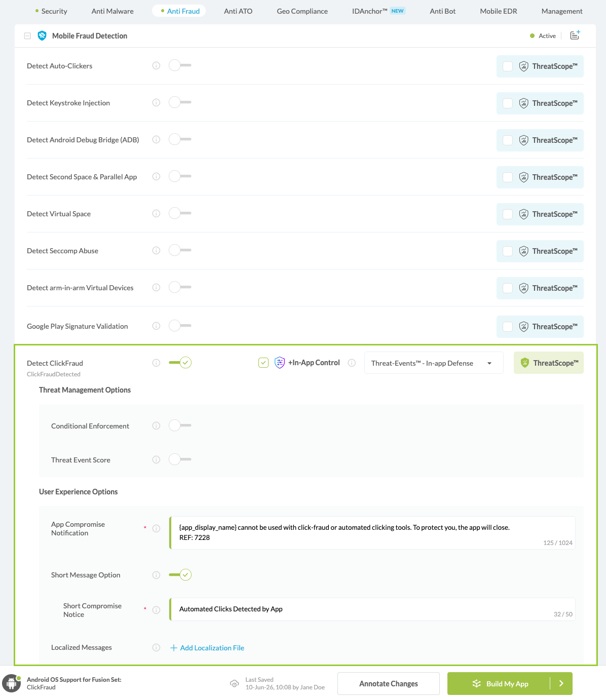Screen dimensions: 606x700
Task: Click the In-App Control shield icon
Action: pos(280,363)
